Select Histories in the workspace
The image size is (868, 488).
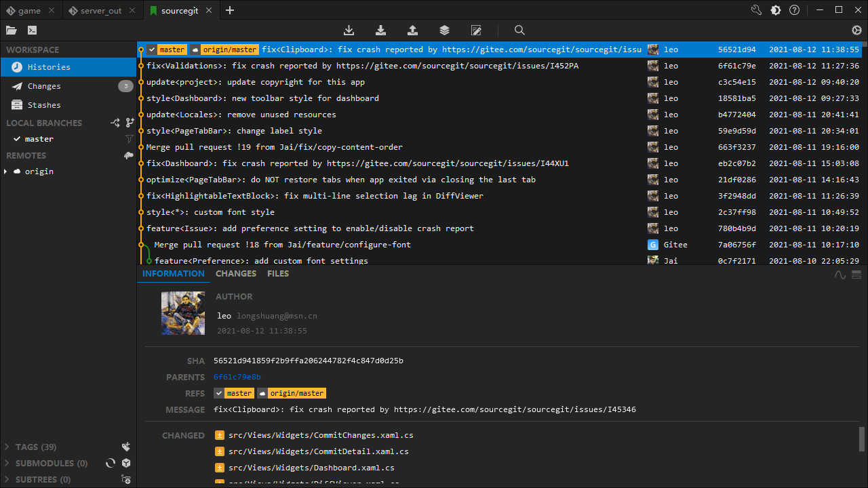68,67
